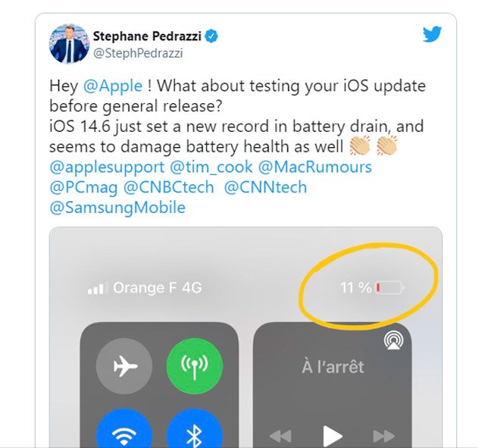Open the @MacRumours mention
This screenshot has width=485, height=448.
click(x=315, y=168)
